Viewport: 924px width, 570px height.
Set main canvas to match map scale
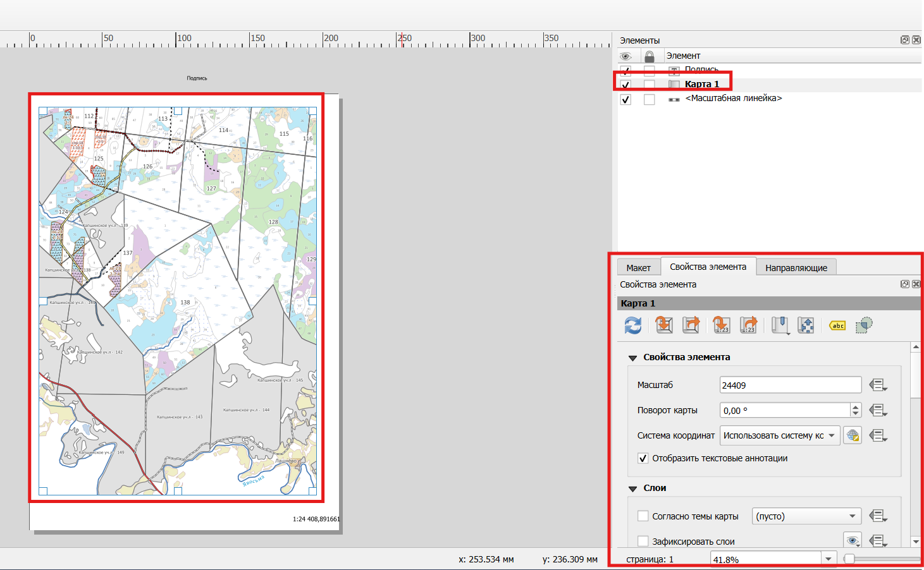coord(749,325)
